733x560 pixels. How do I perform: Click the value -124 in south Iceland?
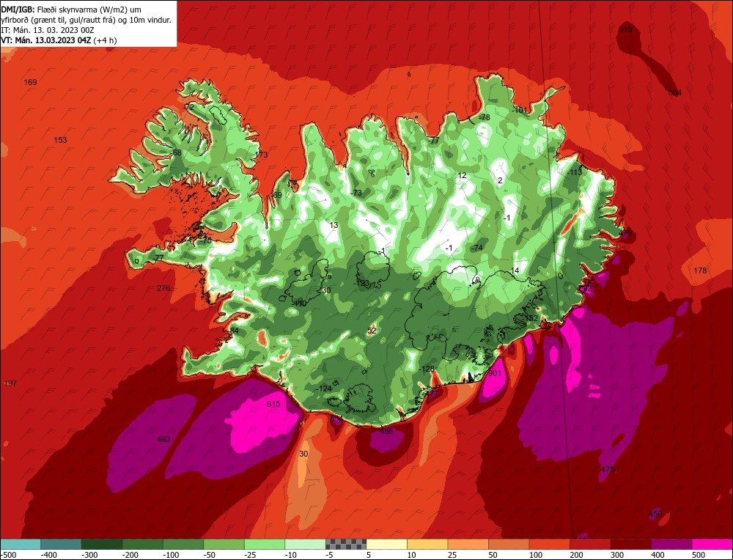coord(323,388)
